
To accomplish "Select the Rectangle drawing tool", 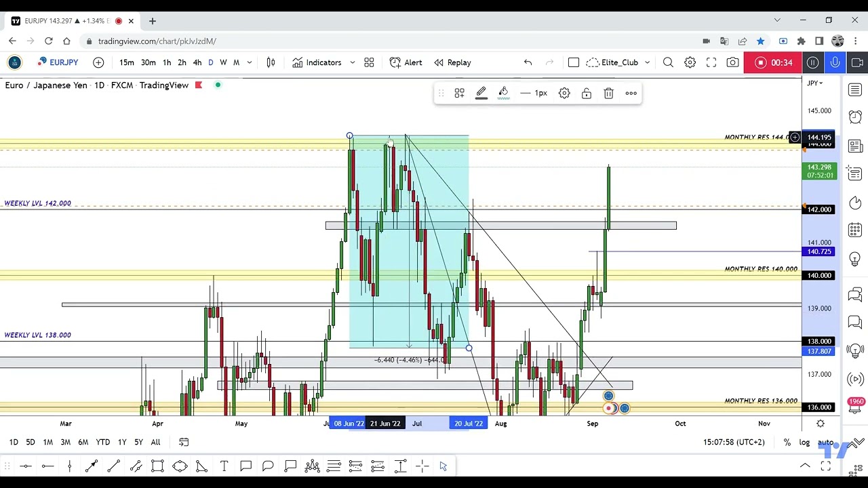I will [x=157, y=466].
